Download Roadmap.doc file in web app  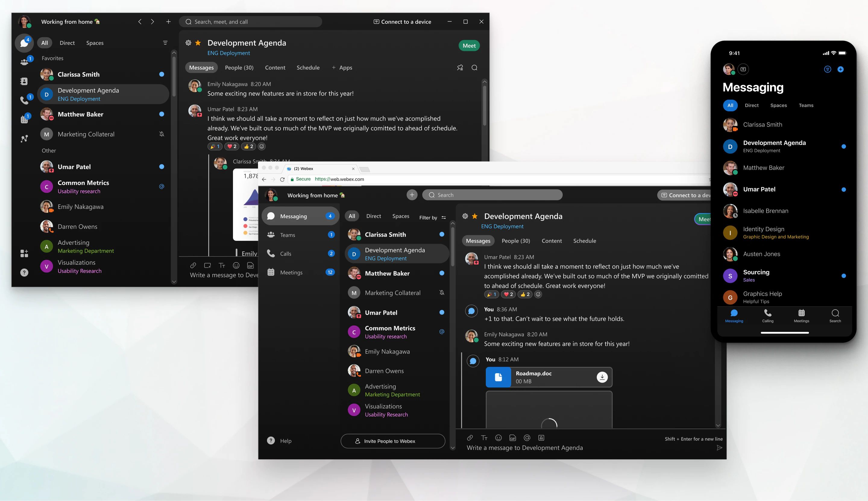tap(602, 377)
